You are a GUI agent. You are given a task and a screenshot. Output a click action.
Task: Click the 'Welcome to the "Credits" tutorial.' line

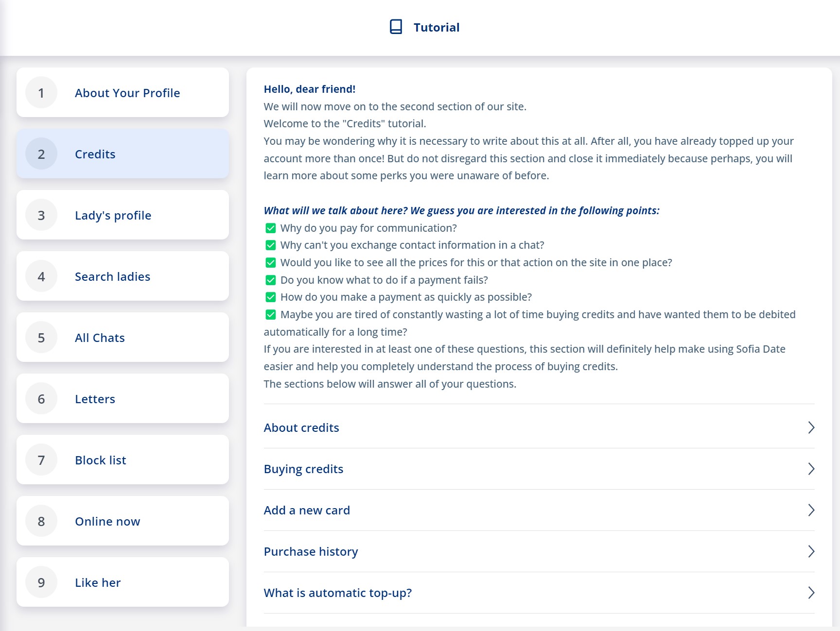pos(345,123)
